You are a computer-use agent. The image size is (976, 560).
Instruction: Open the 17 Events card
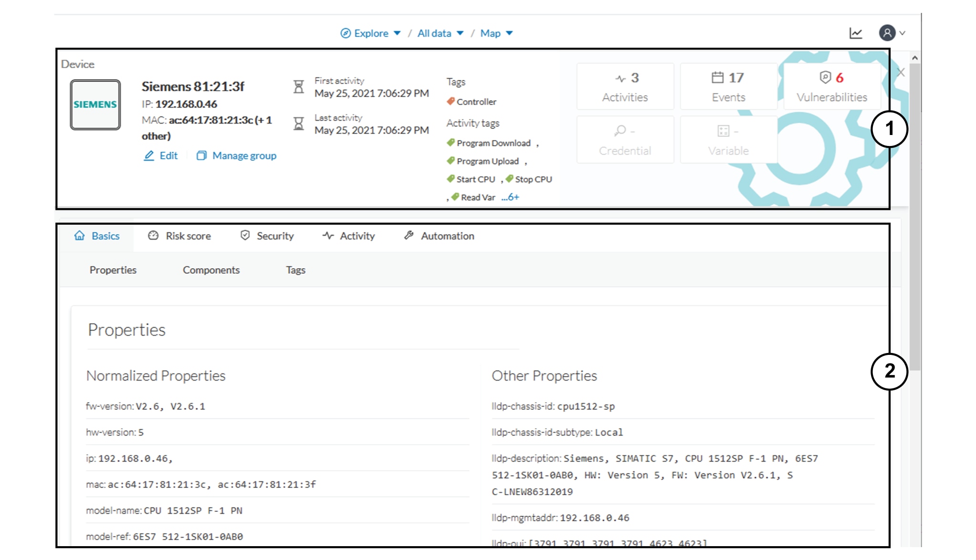[x=728, y=86]
